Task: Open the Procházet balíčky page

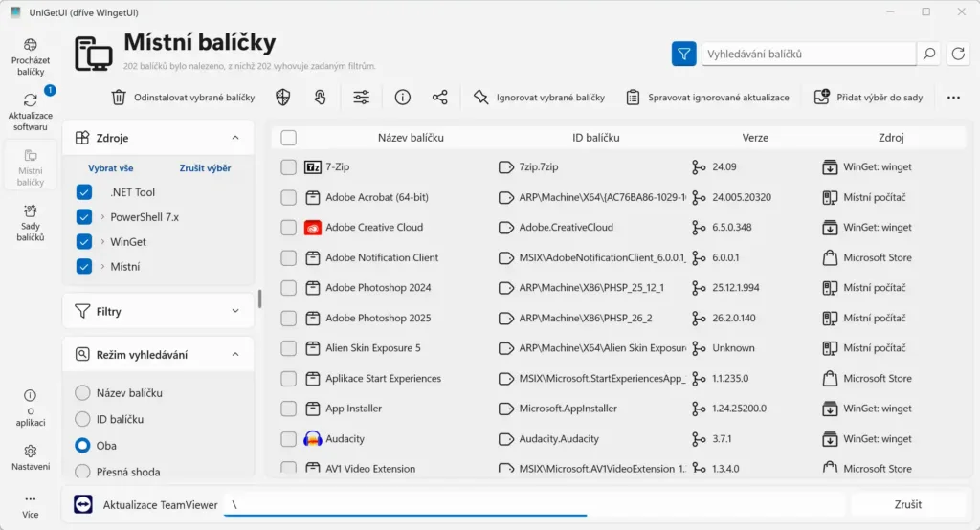Action: click(31, 57)
